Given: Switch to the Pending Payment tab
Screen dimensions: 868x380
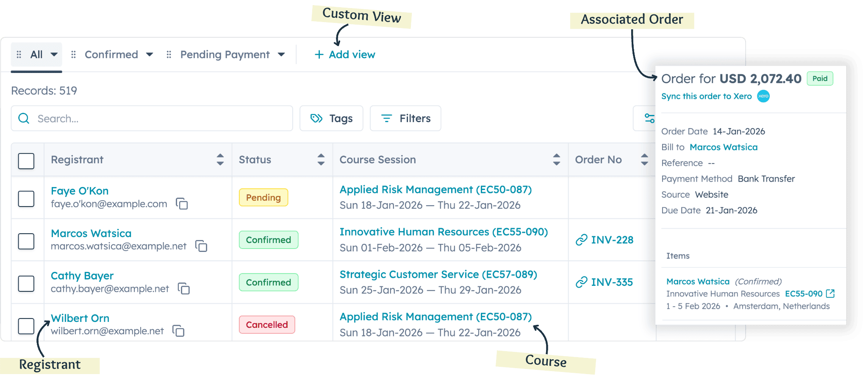Looking at the screenshot, I should pos(225,55).
